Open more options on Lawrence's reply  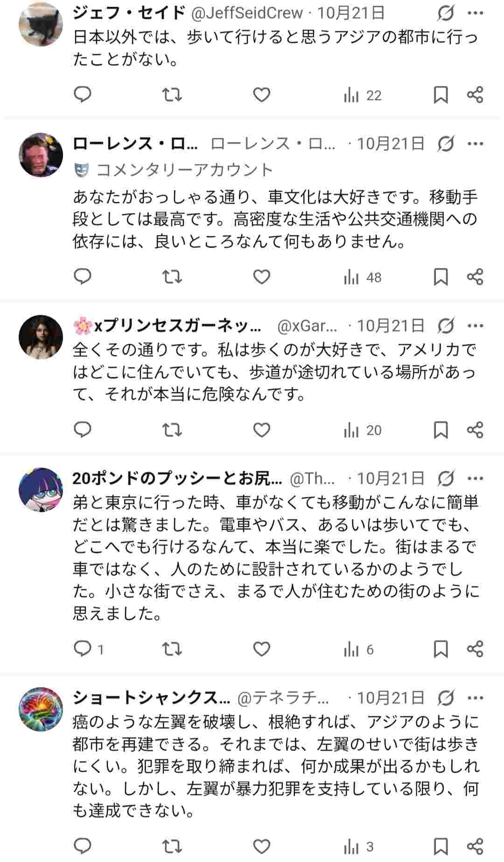coord(476,146)
